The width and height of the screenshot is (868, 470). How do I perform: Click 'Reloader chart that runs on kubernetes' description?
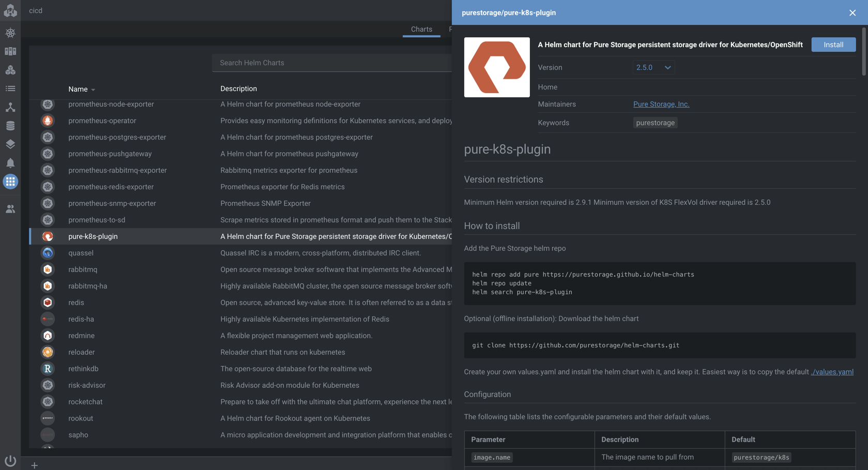click(283, 352)
